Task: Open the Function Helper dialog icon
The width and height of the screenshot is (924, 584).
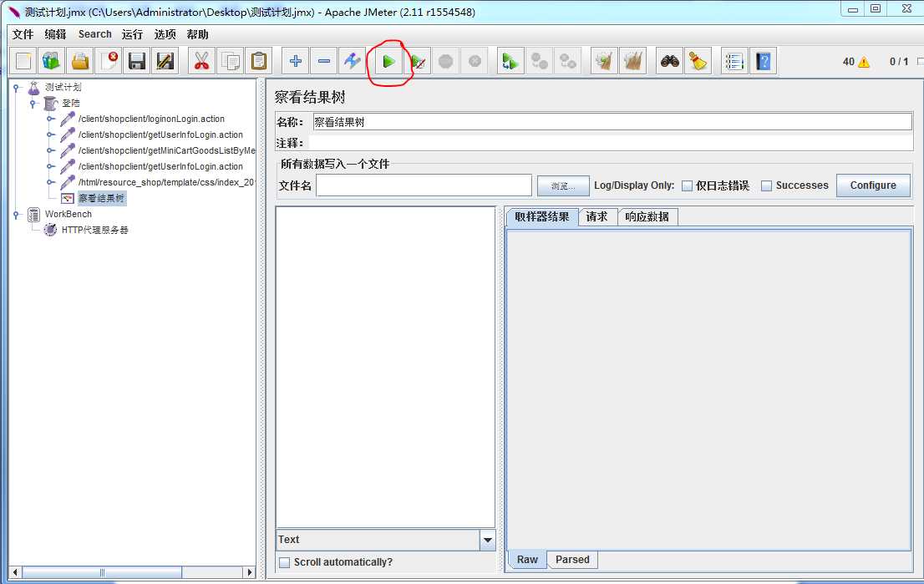Action: (734, 61)
